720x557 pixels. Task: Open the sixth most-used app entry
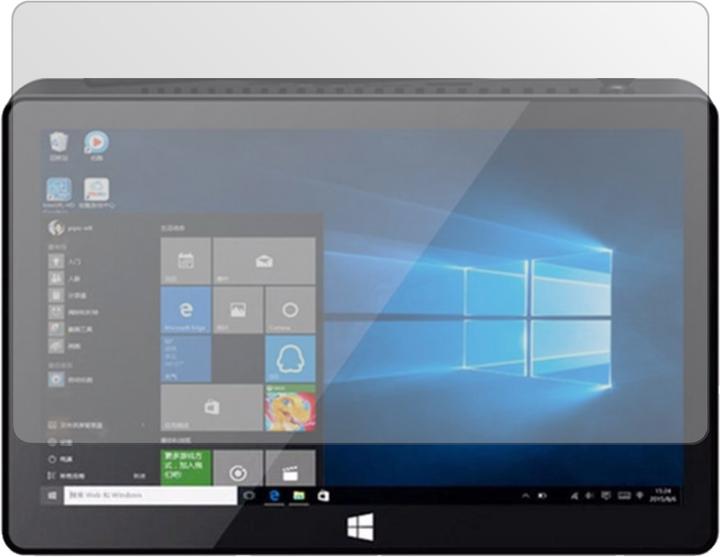pos(64,346)
